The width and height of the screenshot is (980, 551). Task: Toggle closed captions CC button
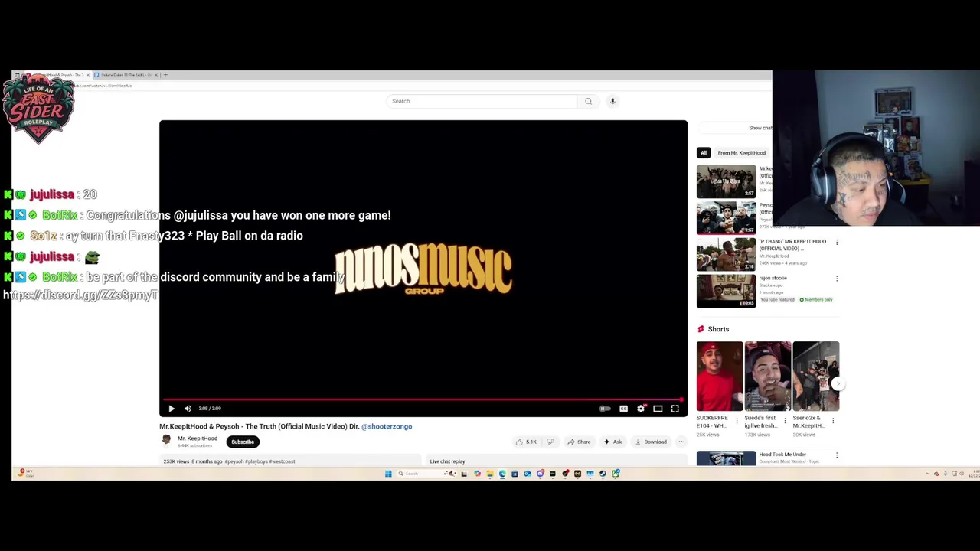pyautogui.click(x=623, y=409)
